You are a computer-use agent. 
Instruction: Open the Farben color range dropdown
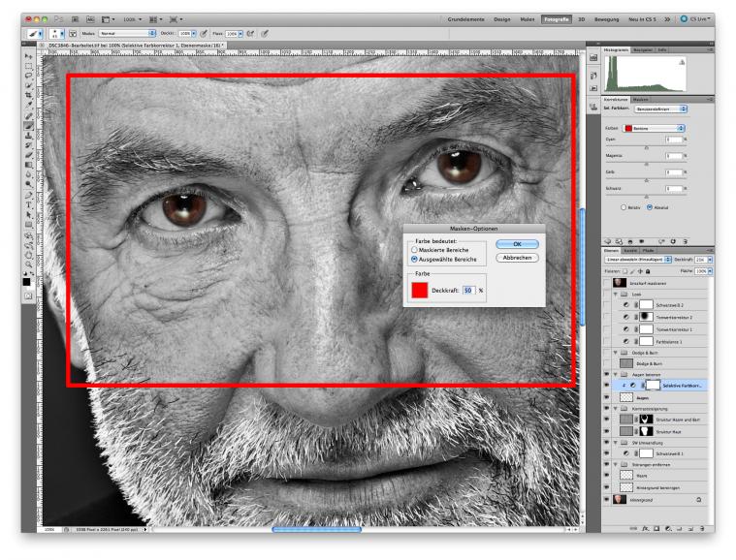tap(654, 128)
